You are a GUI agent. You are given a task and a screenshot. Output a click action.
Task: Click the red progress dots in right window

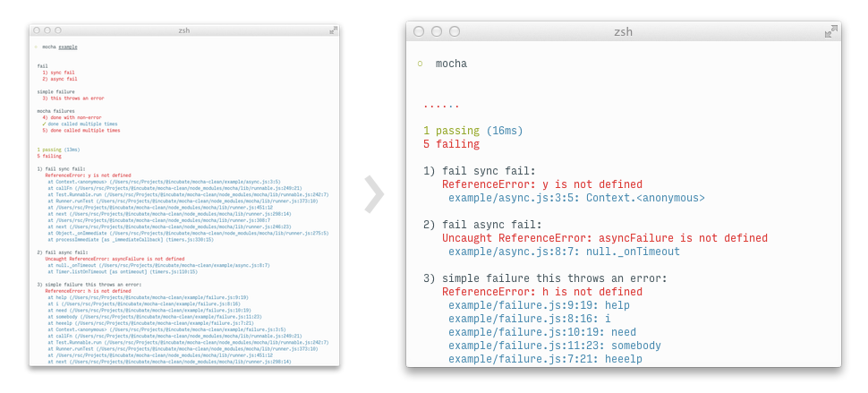click(x=441, y=106)
